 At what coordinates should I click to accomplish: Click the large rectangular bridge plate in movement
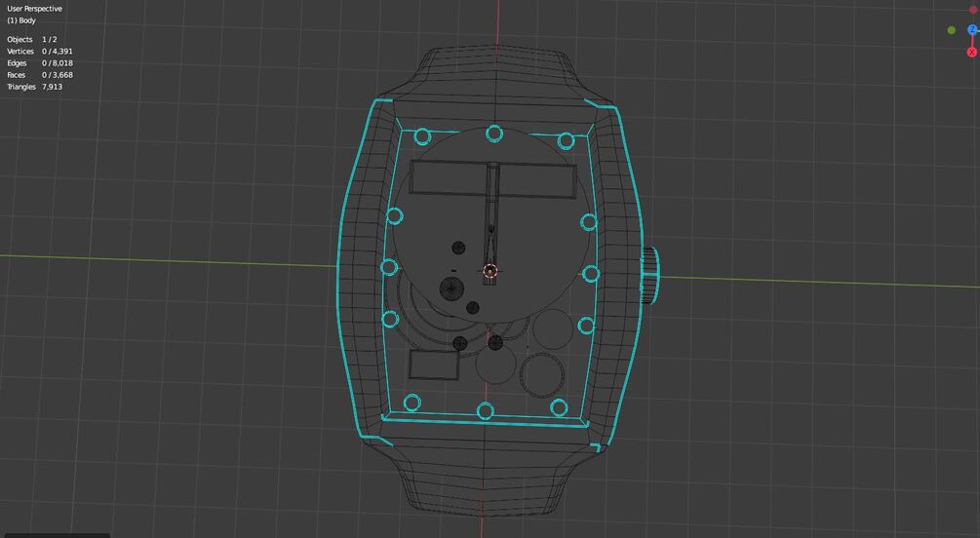coord(493,180)
